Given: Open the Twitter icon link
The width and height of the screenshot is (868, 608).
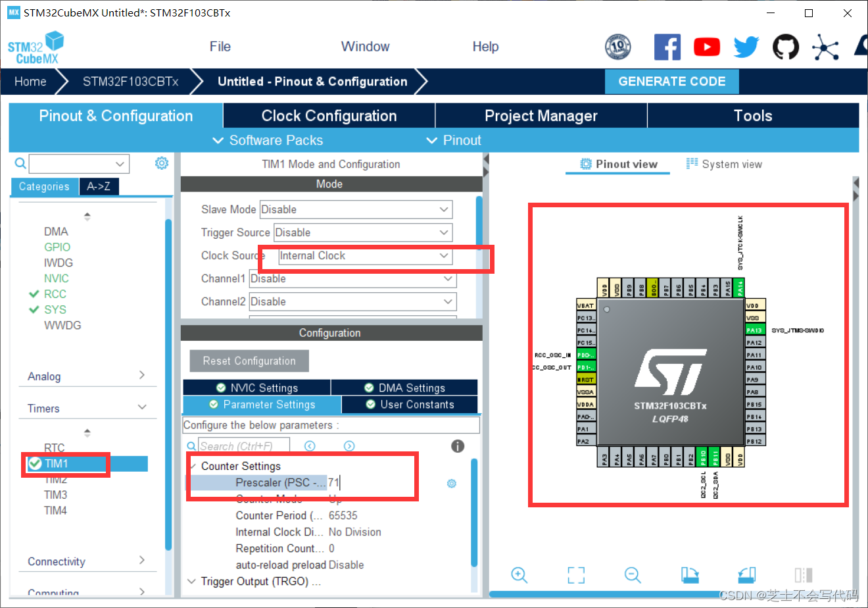Looking at the screenshot, I should coord(746,47).
